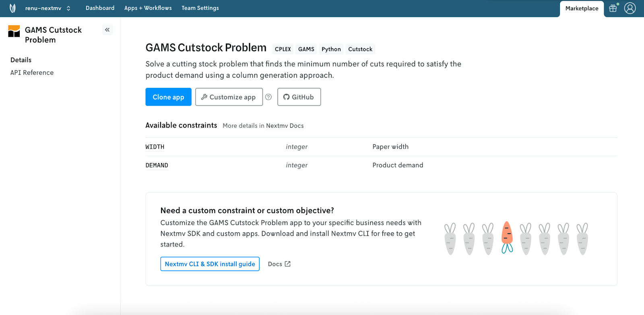Open Nextmv CLI & SDK install guide
Viewport: 644px width, 315px height.
coord(210,264)
